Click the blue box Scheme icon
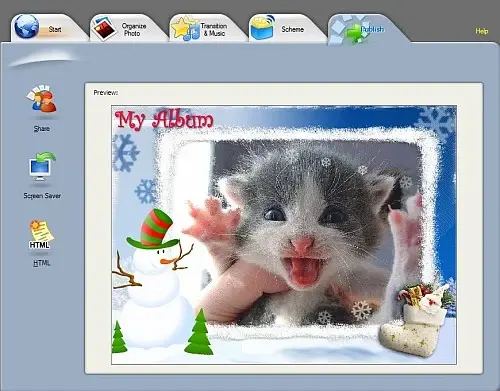 (262, 28)
